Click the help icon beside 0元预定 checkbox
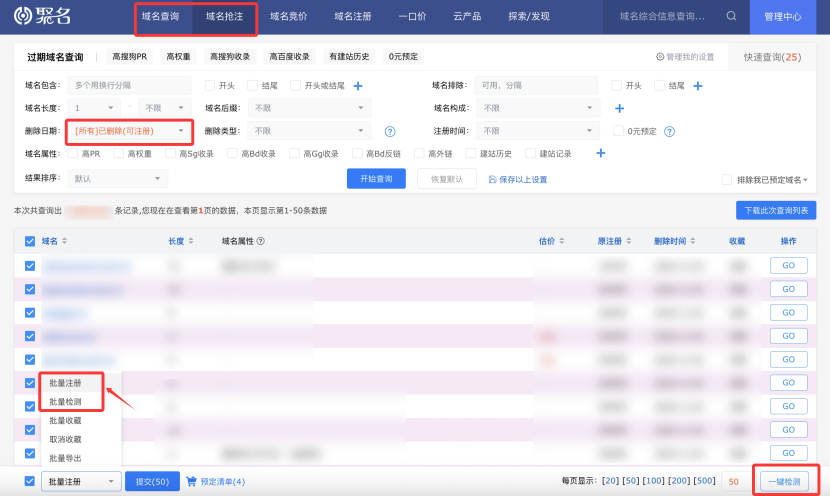Viewport: 830px width, 496px height. tap(670, 131)
